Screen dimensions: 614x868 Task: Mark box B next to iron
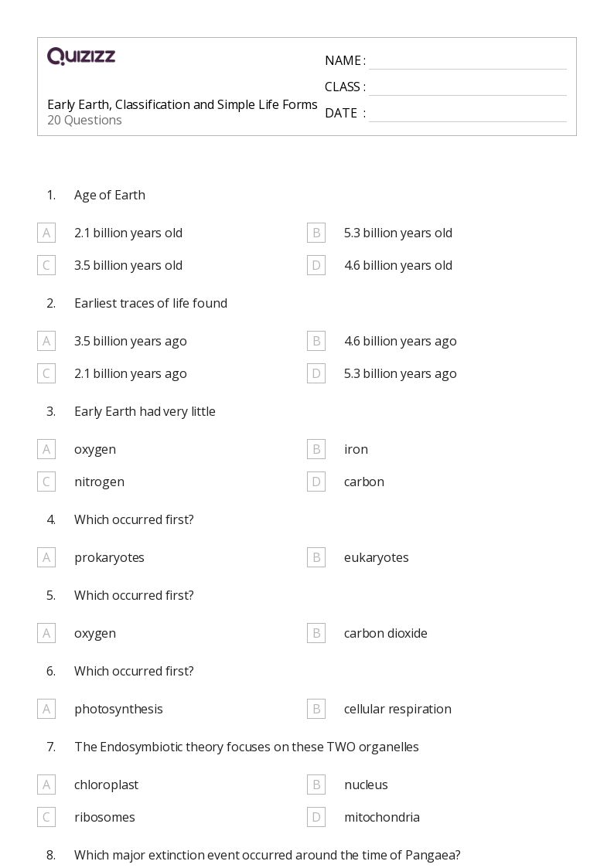coord(316,449)
